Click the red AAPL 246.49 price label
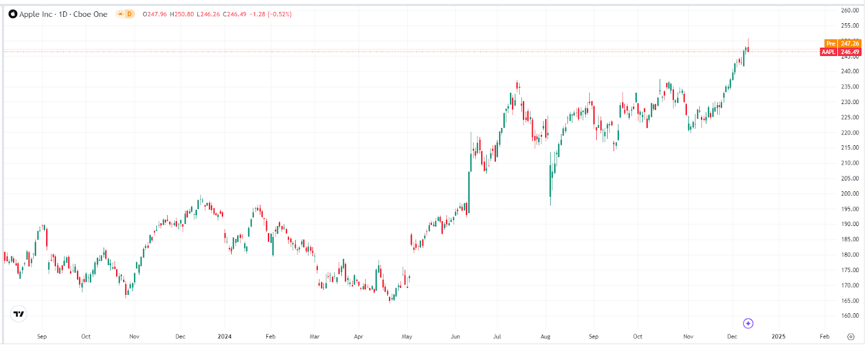 [840, 52]
